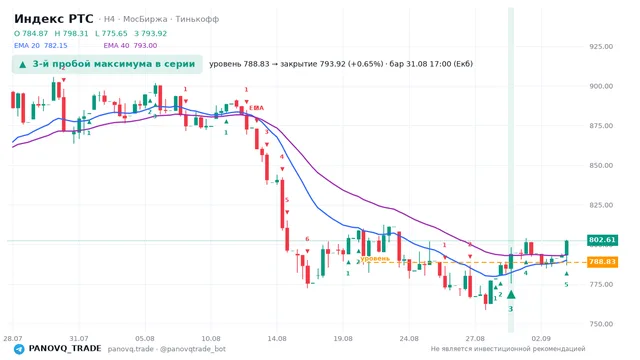Click the '3-й пробой максимума в серии' badge
This screenshot has width=640, height=360.
(x=107, y=64)
